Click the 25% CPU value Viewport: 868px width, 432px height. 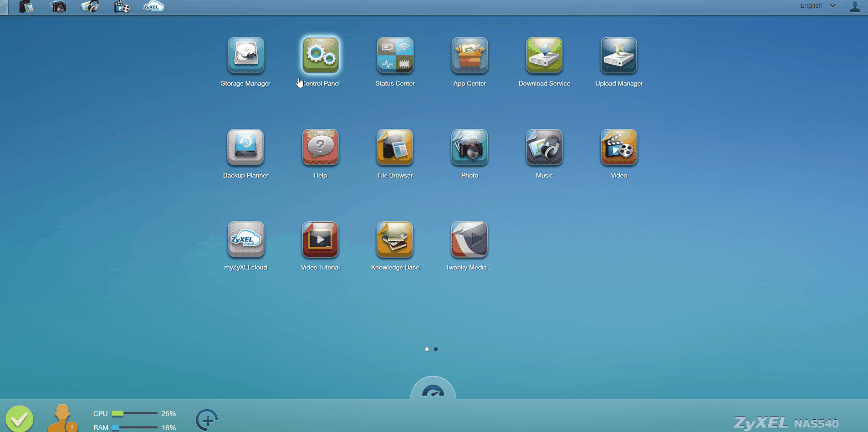pos(168,413)
